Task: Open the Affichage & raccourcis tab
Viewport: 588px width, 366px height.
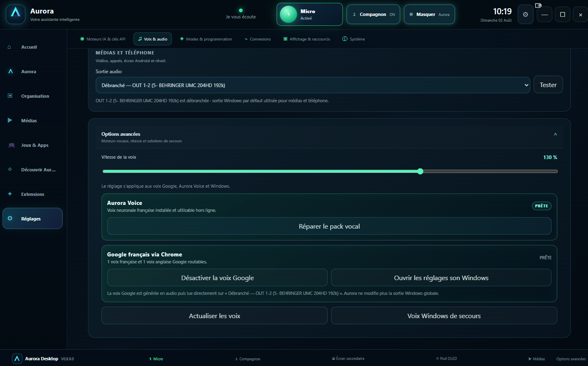Action: pyautogui.click(x=306, y=39)
